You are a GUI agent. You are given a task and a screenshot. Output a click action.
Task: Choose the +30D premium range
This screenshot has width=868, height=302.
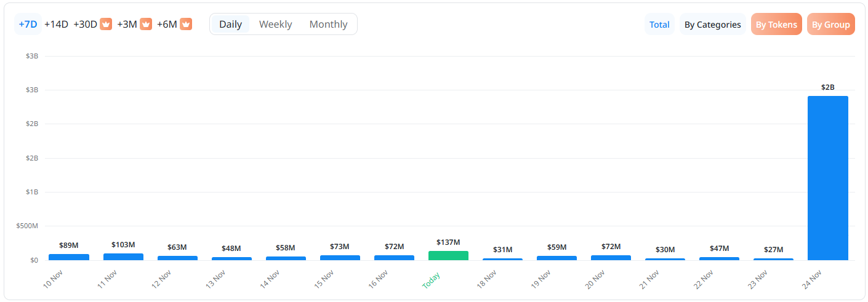86,25
